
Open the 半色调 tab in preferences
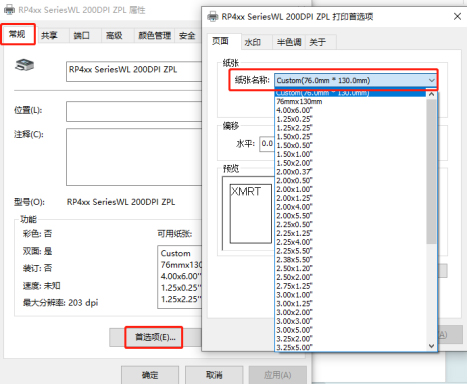289,42
